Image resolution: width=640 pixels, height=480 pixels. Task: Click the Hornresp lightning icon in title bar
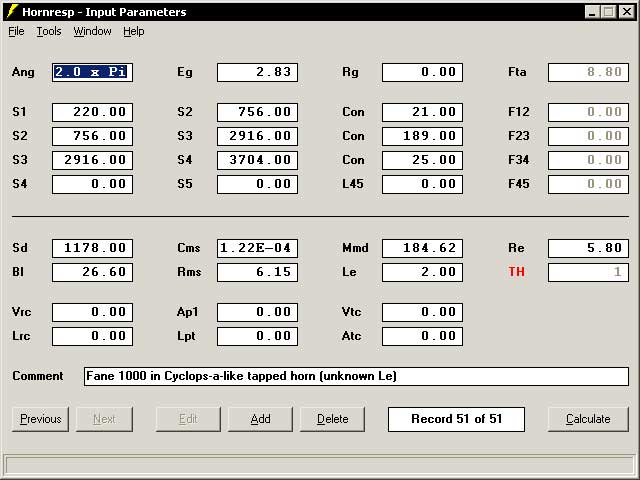point(12,11)
